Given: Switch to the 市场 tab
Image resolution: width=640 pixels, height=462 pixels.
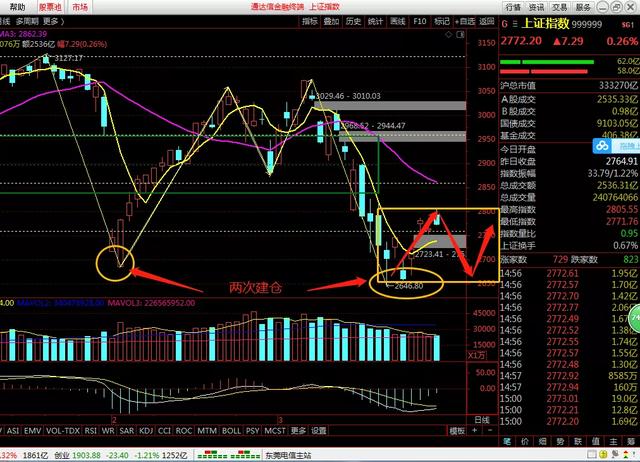Looking at the screenshot, I should click(x=80, y=7).
